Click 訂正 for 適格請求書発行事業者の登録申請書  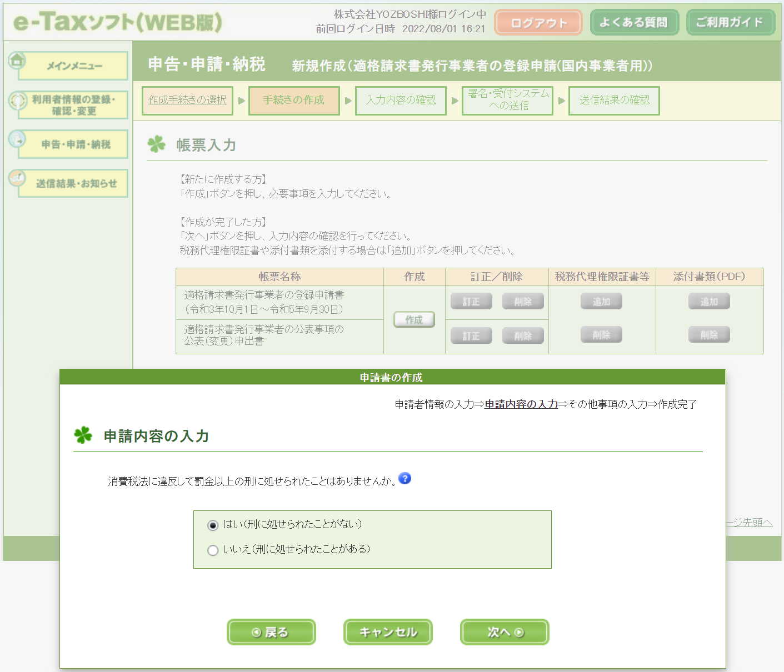[x=471, y=302]
